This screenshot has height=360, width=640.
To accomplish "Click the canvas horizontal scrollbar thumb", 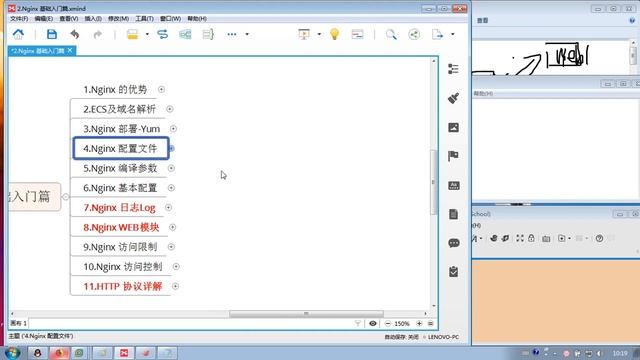I will point(306,313).
